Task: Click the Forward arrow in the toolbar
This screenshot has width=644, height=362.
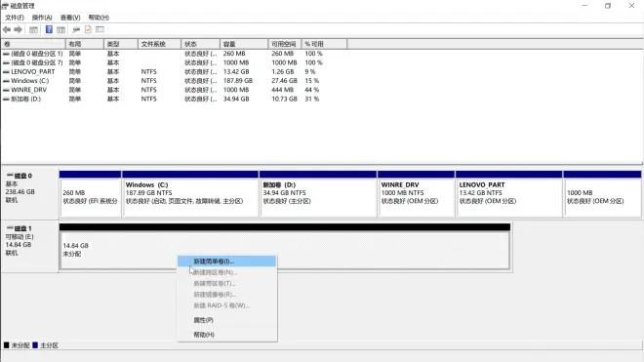Action: click(18, 29)
